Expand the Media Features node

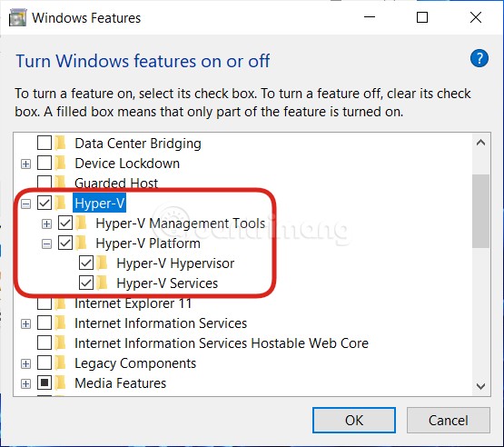coord(25,383)
